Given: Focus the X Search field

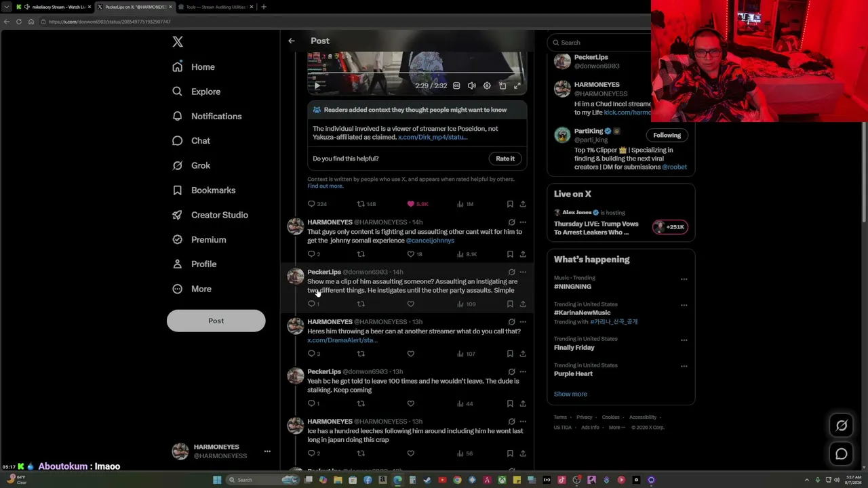Looking at the screenshot, I should (x=599, y=43).
